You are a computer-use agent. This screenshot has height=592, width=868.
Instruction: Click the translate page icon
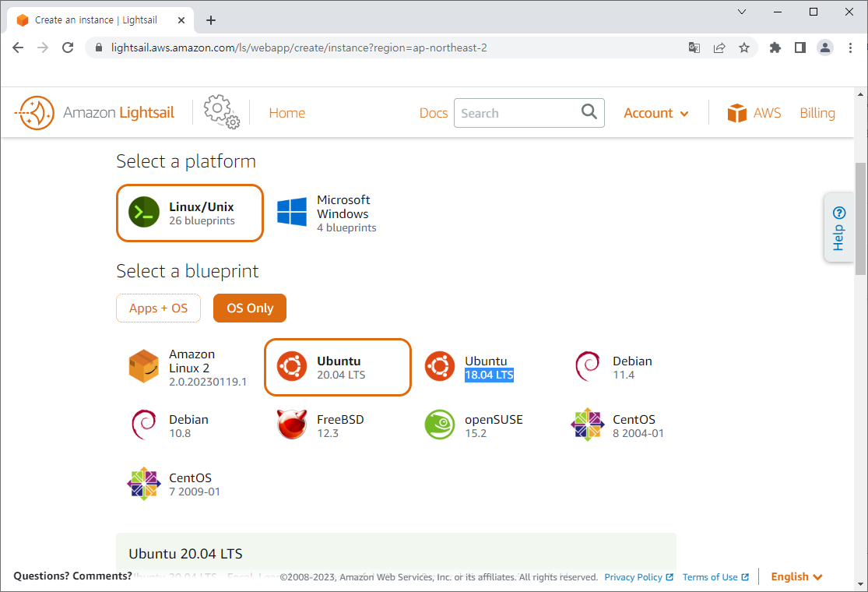694,48
